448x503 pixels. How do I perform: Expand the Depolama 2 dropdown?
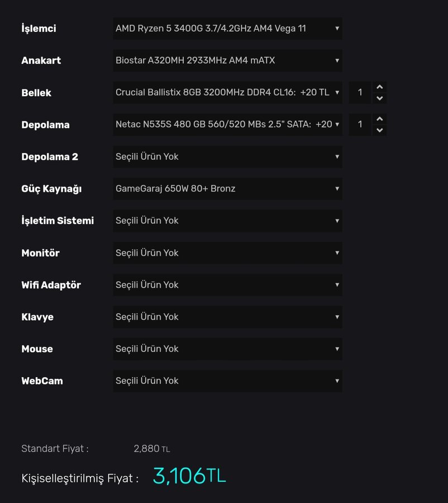(227, 157)
